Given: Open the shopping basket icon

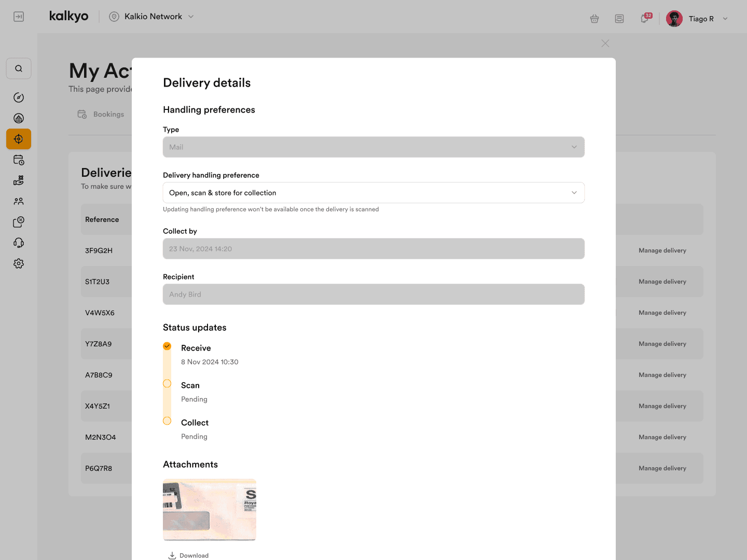Looking at the screenshot, I should click(594, 19).
